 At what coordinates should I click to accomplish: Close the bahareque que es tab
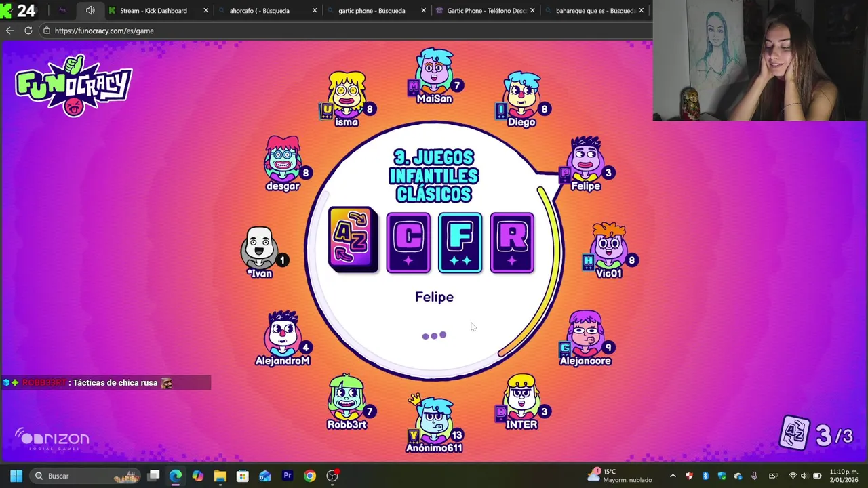coord(641,10)
